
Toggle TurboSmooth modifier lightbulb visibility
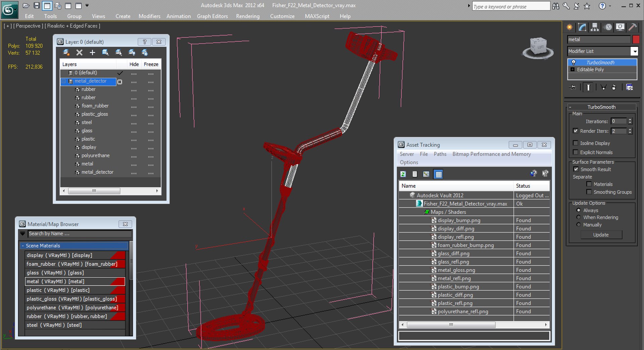coord(574,62)
